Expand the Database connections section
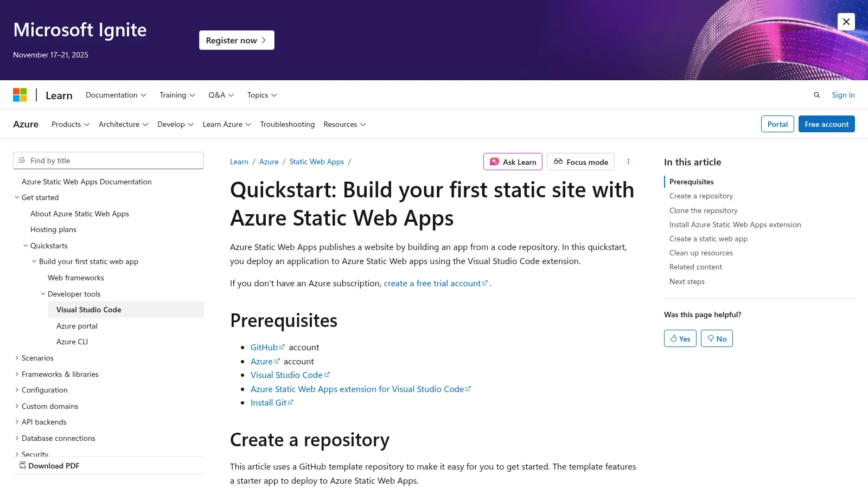Image resolution: width=868 pixels, height=488 pixels. pyautogui.click(x=54, y=438)
